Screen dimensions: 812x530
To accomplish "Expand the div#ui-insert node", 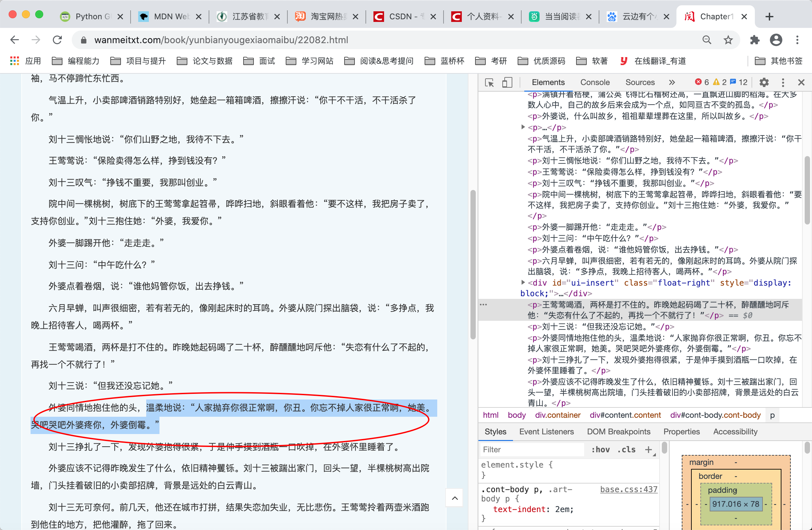I will (523, 282).
